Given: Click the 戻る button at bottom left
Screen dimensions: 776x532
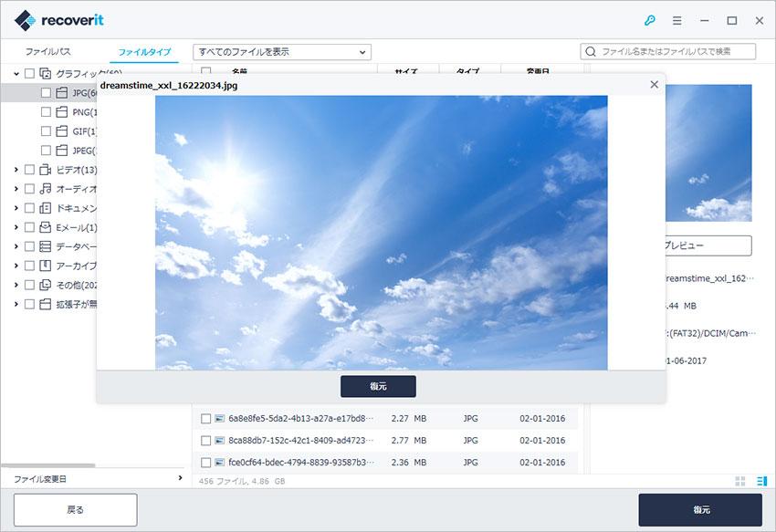Looking at the screenshot, I should (75, 509).
